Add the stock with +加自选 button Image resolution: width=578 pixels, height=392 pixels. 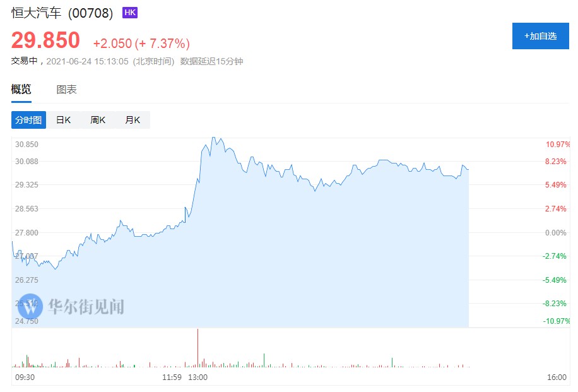click(x=540, y=36)
